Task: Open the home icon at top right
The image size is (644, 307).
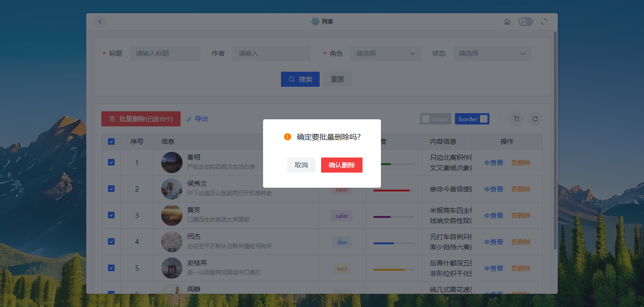Action: coord(507,22)
